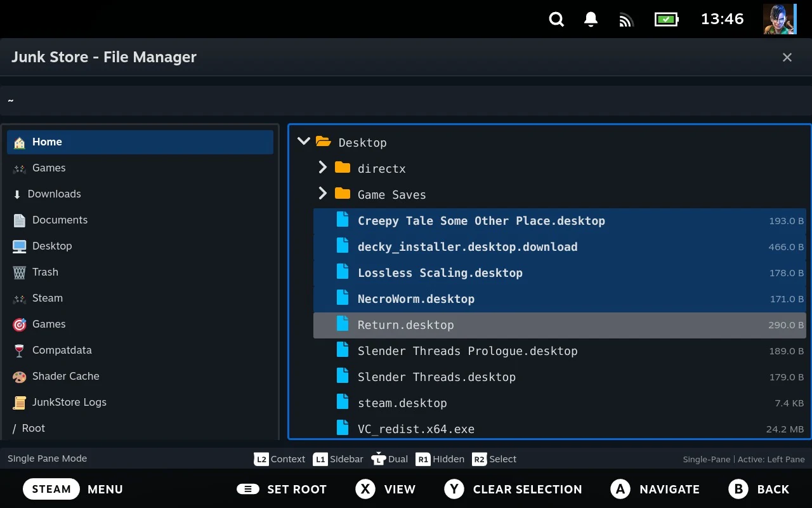
Task: Expand the Game Saves folder chevron
Action: point(322,194)
